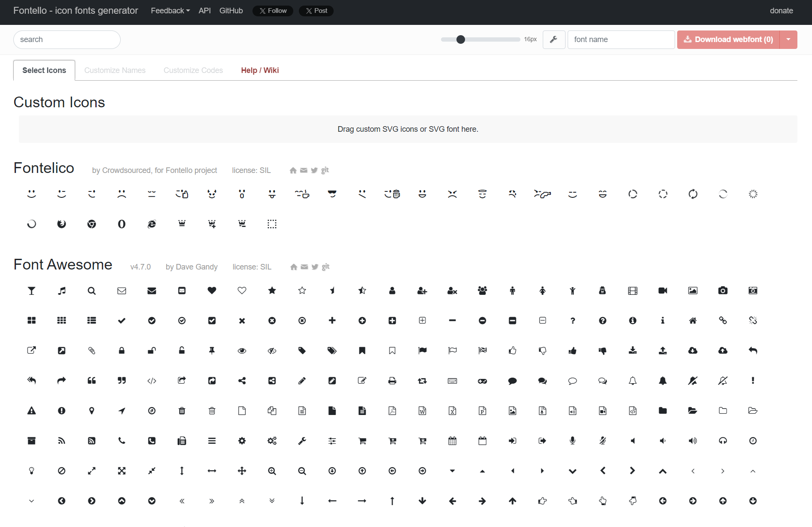Pick the filled heart icon
Viewport: 812px width, 527px height.
point(212,291)
